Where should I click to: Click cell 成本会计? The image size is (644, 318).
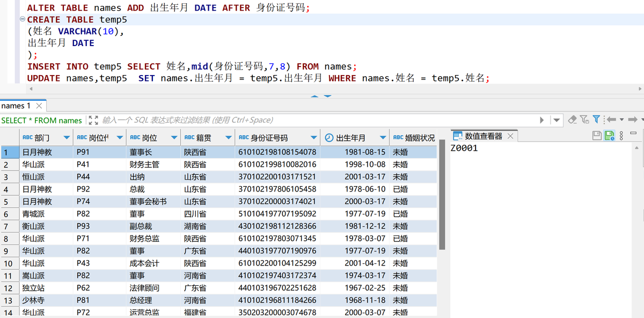153,263
